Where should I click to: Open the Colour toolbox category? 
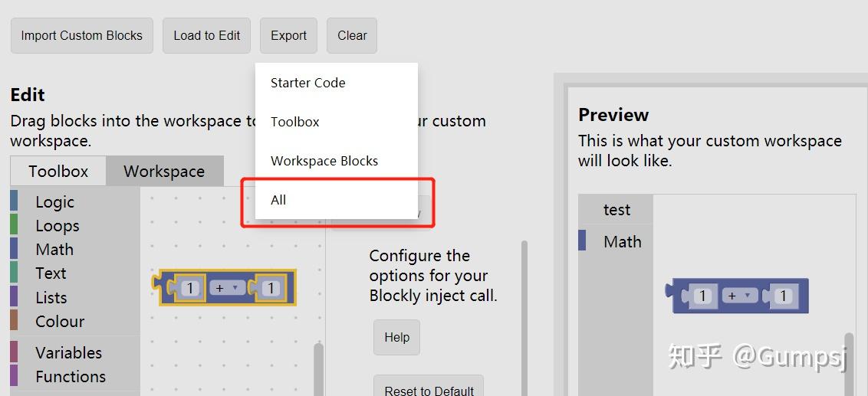pyautogui.click(x=60, y=322)
